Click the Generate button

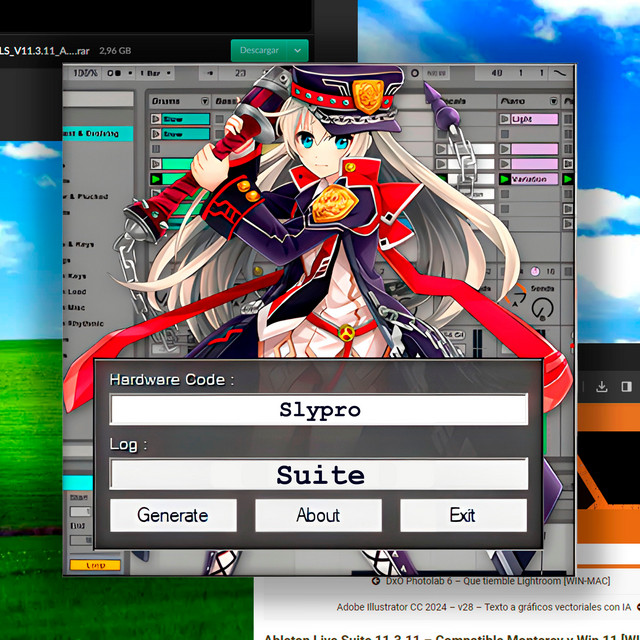click(173, 515)
